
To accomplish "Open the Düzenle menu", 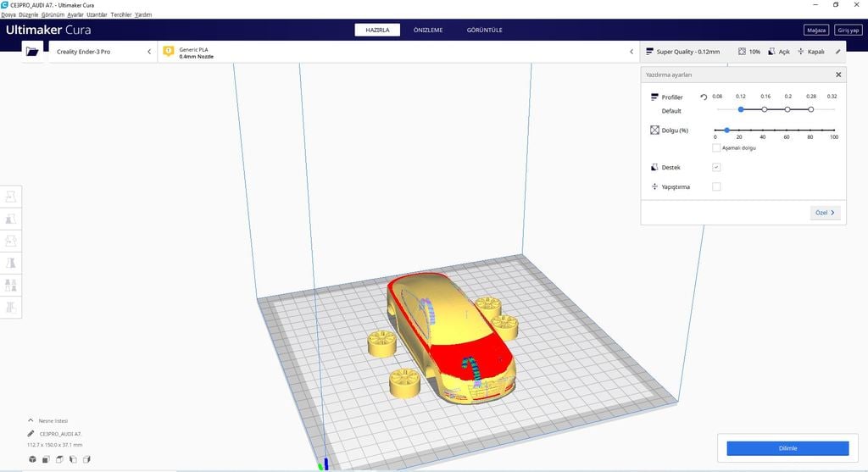I will click(28, 14).
